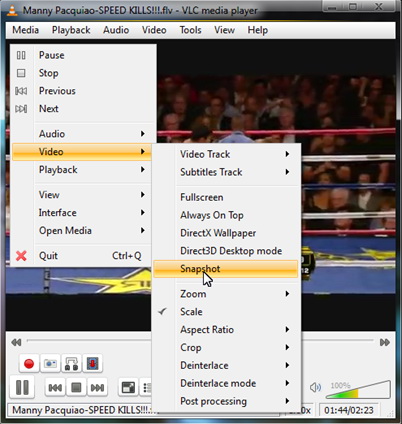Screen dimensions: 402x424
Task: Enable Direct3D Desktop mode
Action: 225,251
